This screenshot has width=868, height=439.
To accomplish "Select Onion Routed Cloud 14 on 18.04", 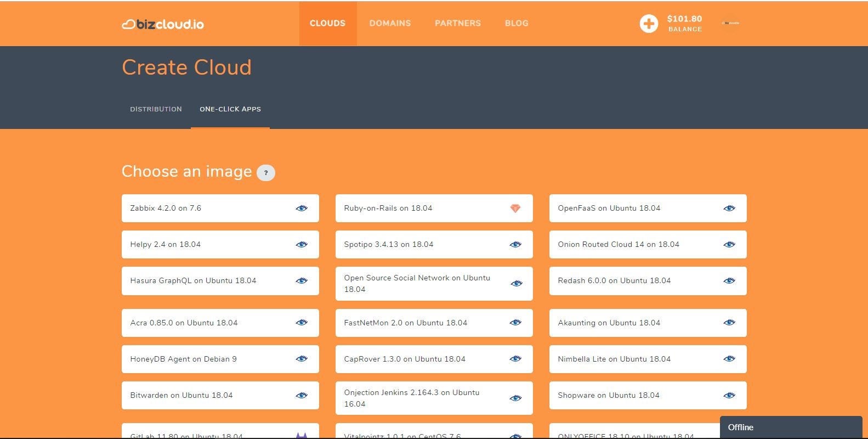I will click(x=648, y=244).
